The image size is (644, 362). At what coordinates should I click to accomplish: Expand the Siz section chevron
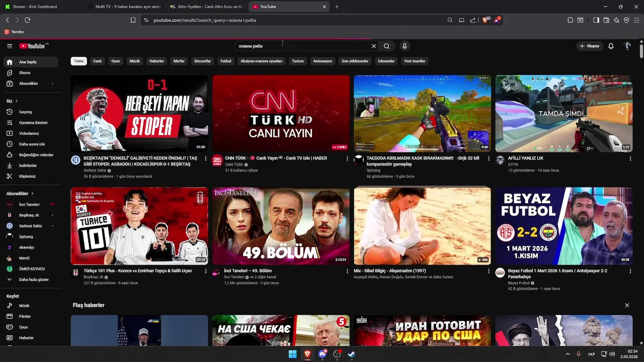pyautogui.click(x=16, y=101)
